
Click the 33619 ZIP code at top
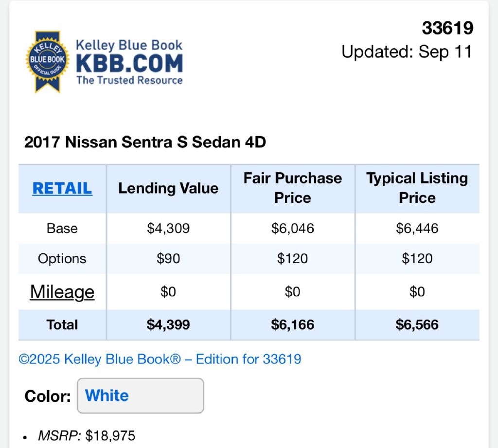coord(447,28)
